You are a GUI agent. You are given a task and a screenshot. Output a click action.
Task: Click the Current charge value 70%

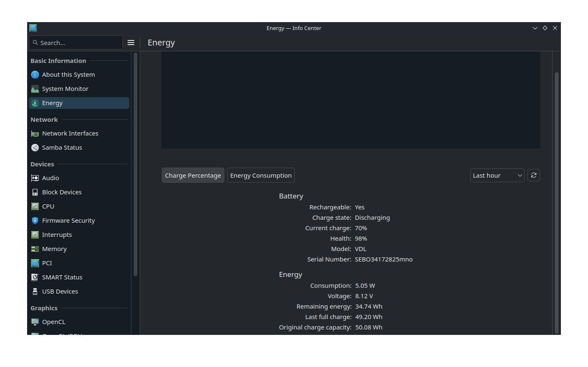click(361, 228)
